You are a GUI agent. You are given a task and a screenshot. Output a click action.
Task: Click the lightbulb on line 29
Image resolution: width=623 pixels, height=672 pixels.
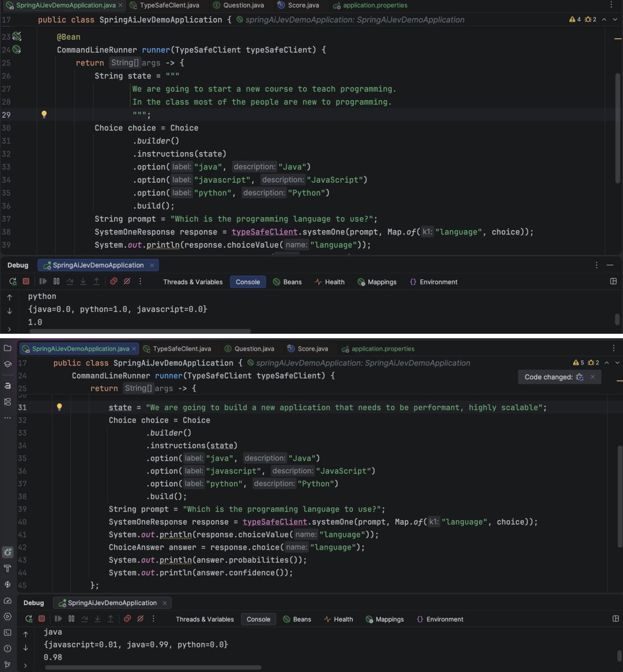coord(44,114)
